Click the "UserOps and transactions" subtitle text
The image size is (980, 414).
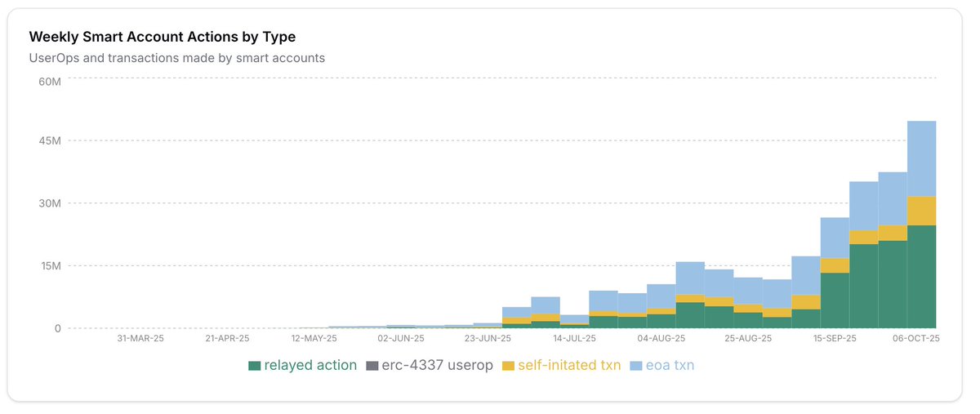pyautogui.click(x=176, y=58)
